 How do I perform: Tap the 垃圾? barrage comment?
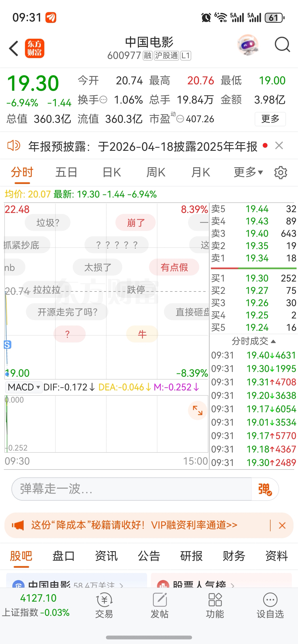(x=48, y=223)
